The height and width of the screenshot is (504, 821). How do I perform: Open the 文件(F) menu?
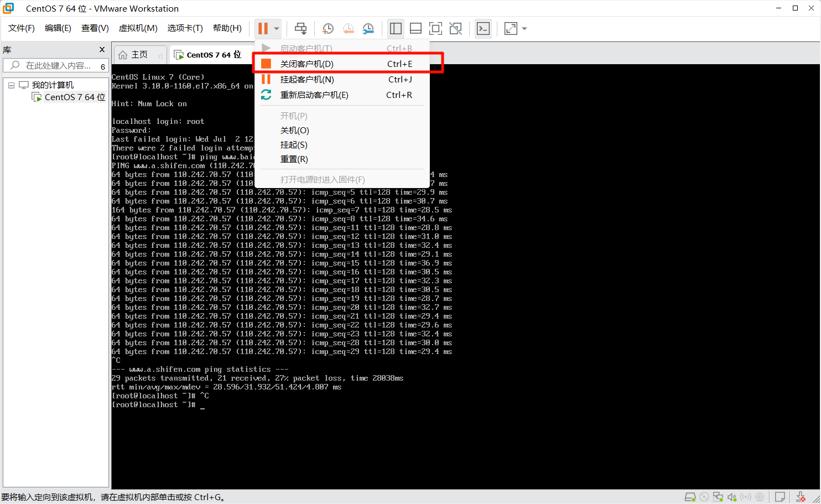coord(22,28)
